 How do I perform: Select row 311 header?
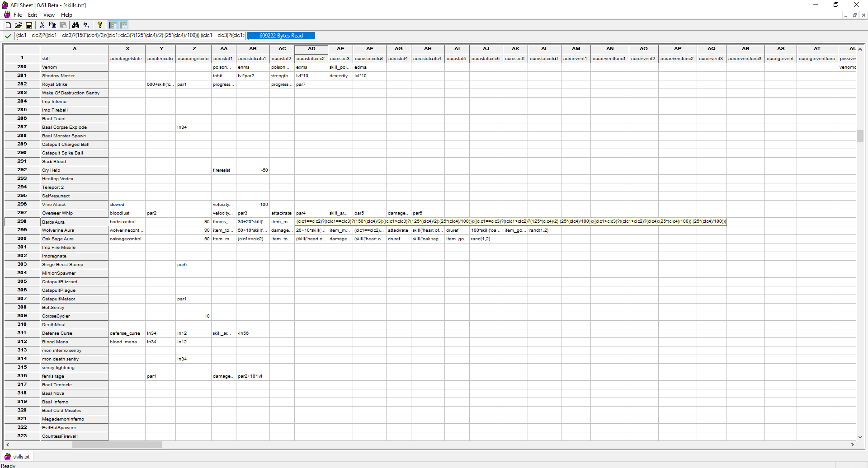point(22,333)
